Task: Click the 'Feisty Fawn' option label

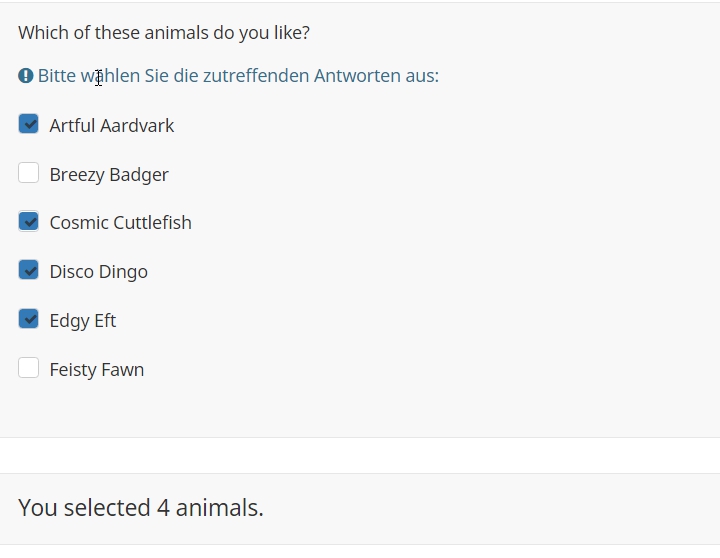Action: (x=96, y=370)
